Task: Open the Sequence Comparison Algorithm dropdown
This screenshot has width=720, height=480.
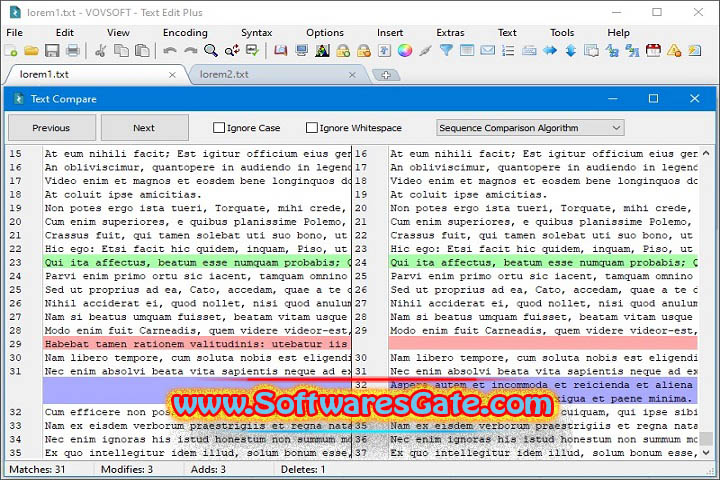Action: coord(530,128)
